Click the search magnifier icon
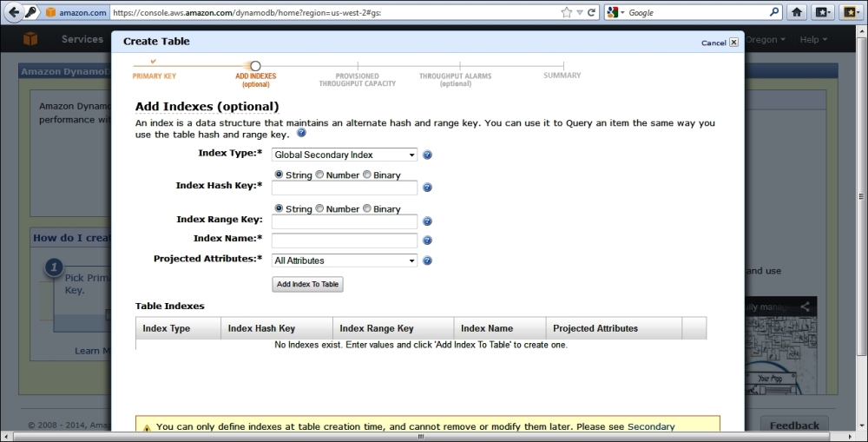The height and width of the screenshot is (442, 868). tap(774, 11)
